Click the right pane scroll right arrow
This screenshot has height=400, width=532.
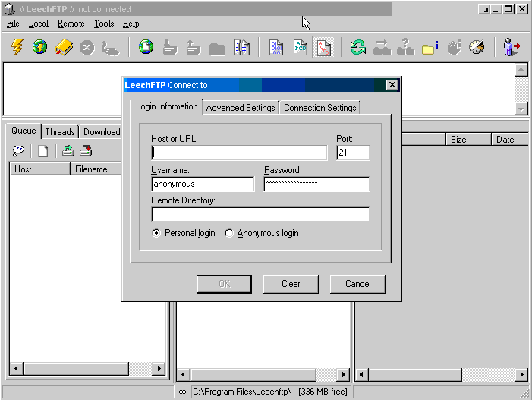(x=521, y=374)
